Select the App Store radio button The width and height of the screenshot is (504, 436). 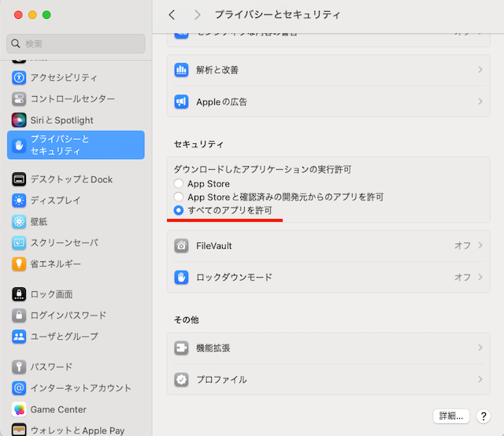[179, 183]
